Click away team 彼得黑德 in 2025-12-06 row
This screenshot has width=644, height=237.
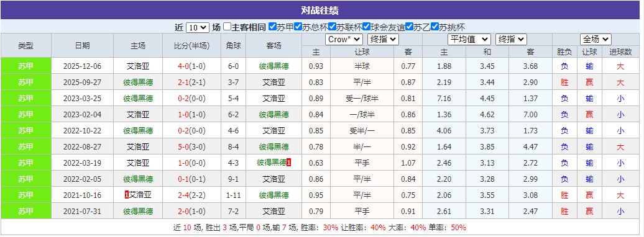point(274,66)
